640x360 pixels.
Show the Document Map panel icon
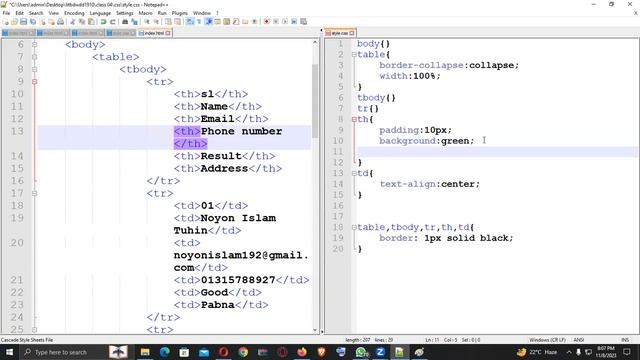tap(227, 21)
